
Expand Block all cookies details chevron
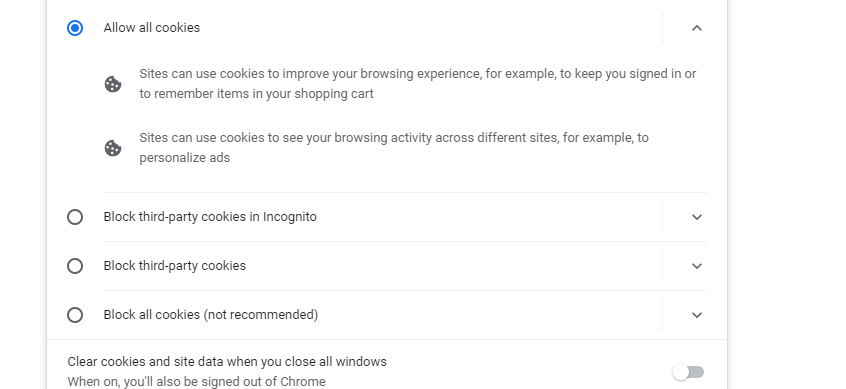coord(697,315)
